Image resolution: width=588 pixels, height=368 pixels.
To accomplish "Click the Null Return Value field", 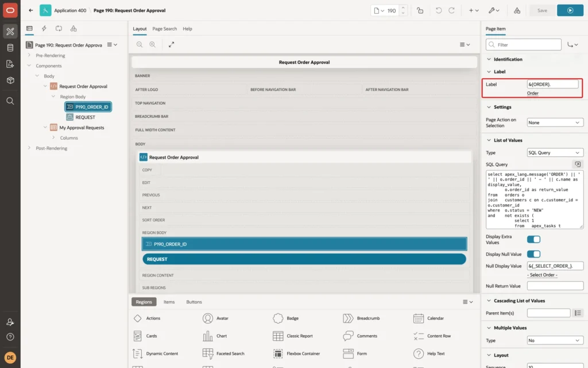I will click(x=555, y=286).
